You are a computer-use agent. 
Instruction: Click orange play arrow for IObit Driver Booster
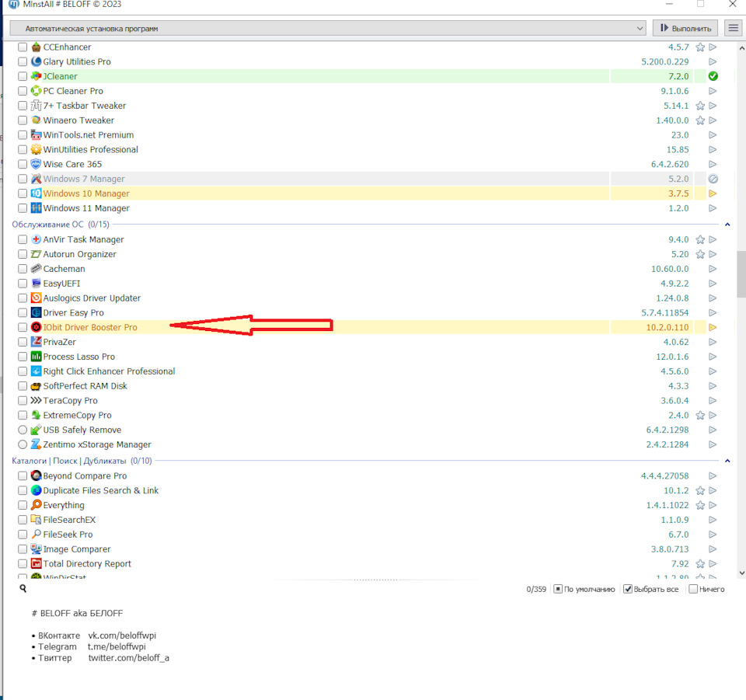point(713,327)
